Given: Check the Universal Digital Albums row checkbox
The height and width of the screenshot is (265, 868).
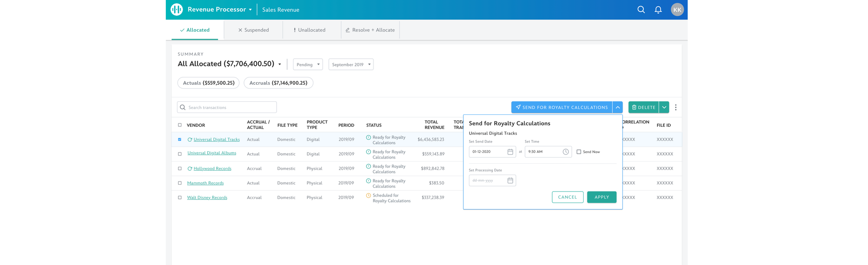Looking at the screenshot, I should point(180,154).
